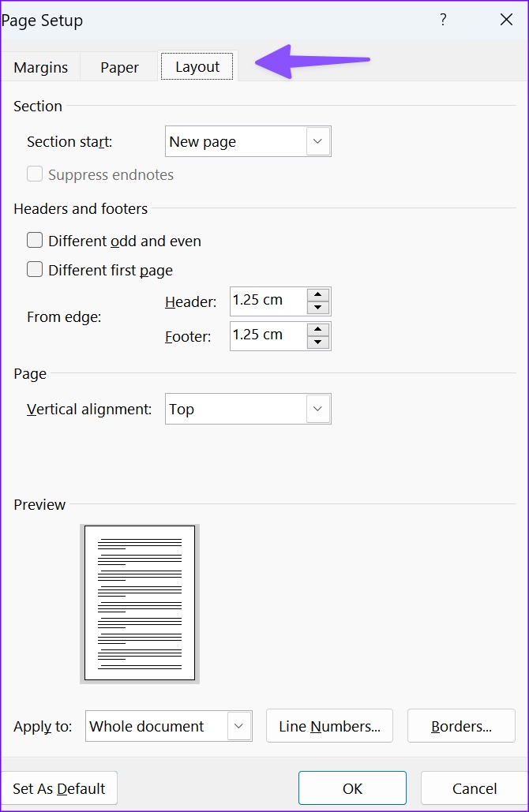Enable Different odd and even headers
This screenshot has height=812, width=529.
pos(35,241)
